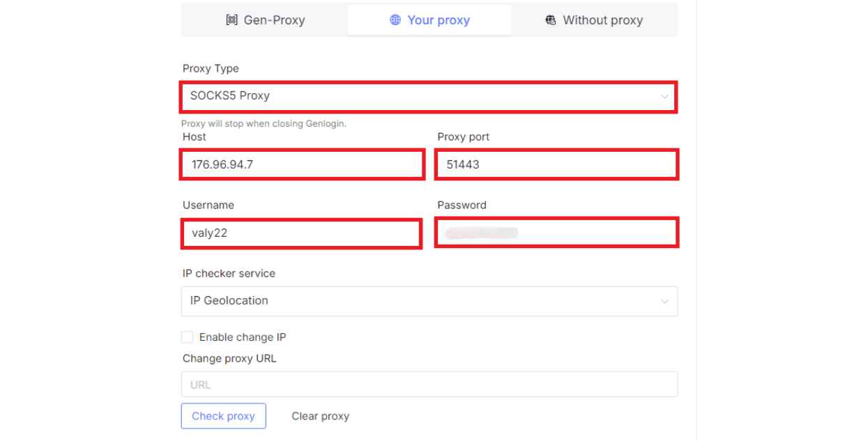Switch to the Without proxy tab
868x441 pixels.
pyautogui.click(x=593, y=20)
